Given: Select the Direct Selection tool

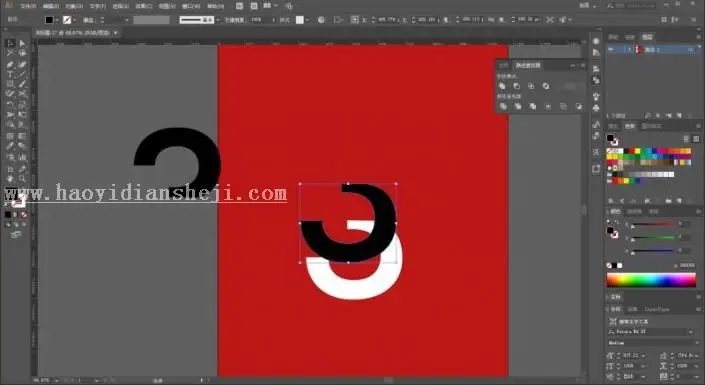Looking at the screenshot, I should 22,43.
